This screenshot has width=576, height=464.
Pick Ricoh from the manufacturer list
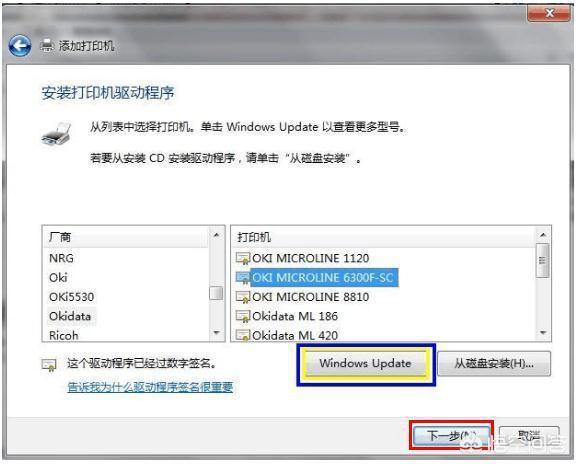pos(64,335)
